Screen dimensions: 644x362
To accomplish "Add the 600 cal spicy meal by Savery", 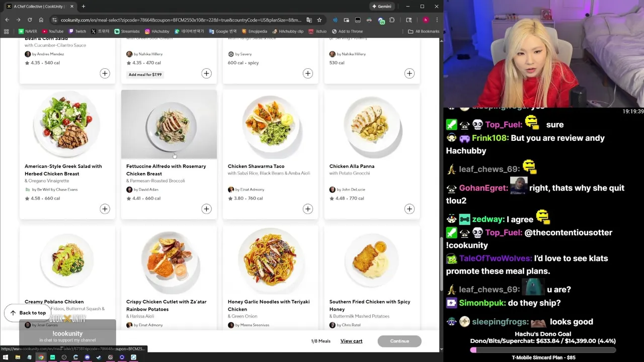I will click(x=308, y=73).
